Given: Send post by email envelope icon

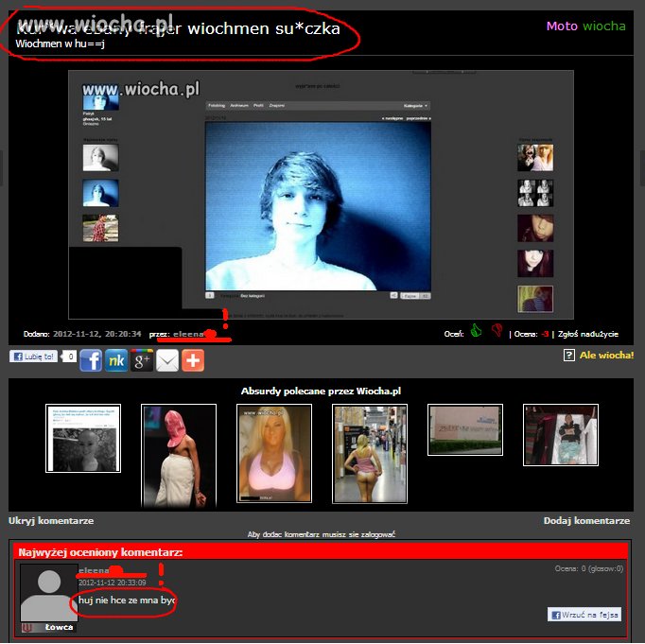Looking at the screenshot, I should click(167, 360).
